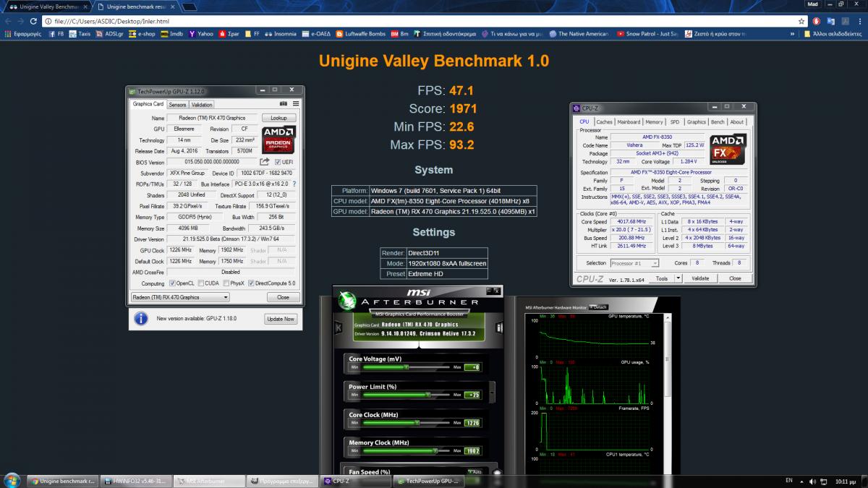
Task: Click the Core Clock value box 1226
Action: (472, 423)
